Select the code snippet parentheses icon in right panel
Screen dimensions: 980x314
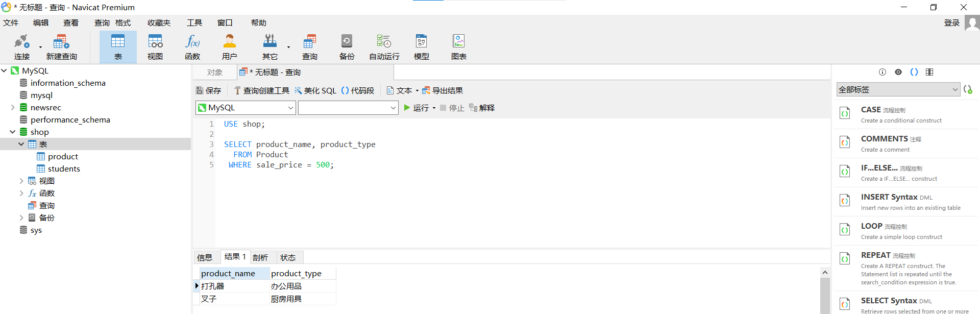pos(914,72)
